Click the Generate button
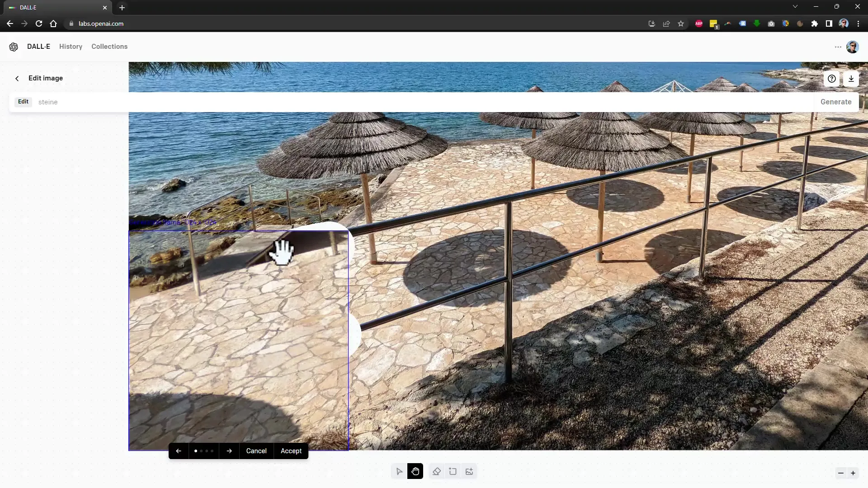 (836, 101)
